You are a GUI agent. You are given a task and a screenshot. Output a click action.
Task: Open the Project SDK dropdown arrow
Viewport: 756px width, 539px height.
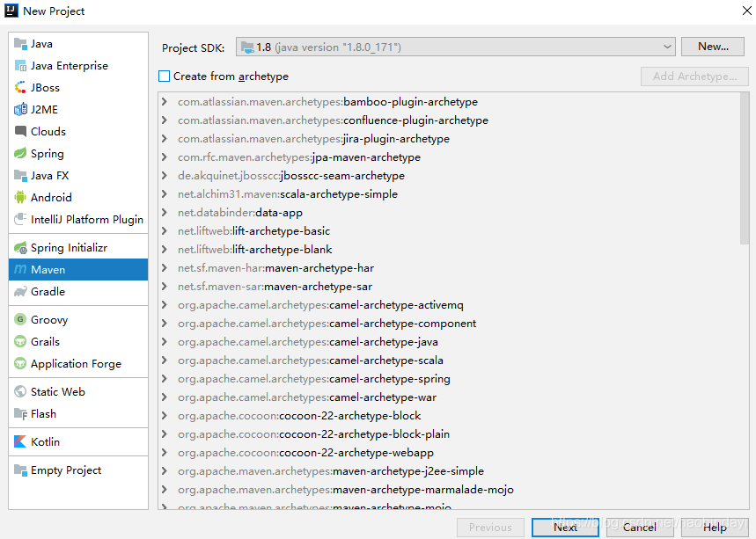[x=667, y=47]
